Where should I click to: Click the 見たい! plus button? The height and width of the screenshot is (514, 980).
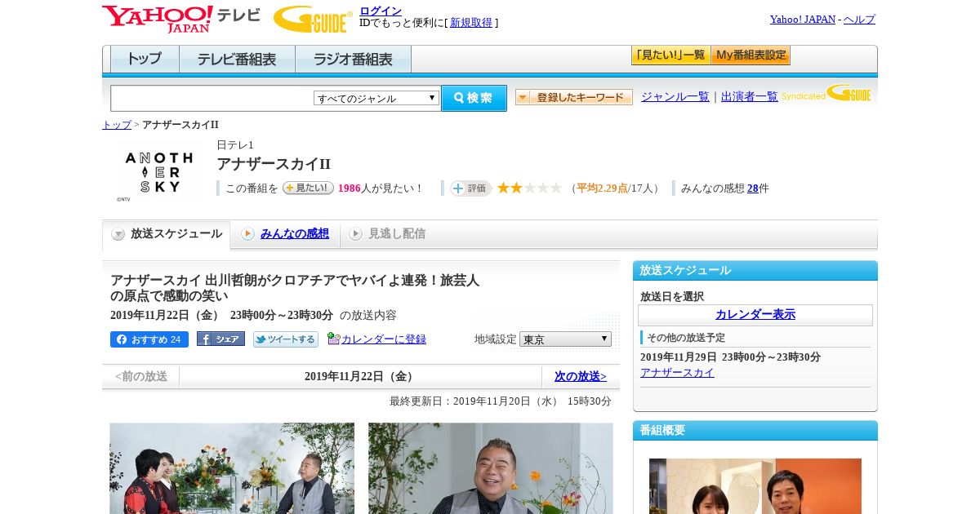[x=308, y=188]
